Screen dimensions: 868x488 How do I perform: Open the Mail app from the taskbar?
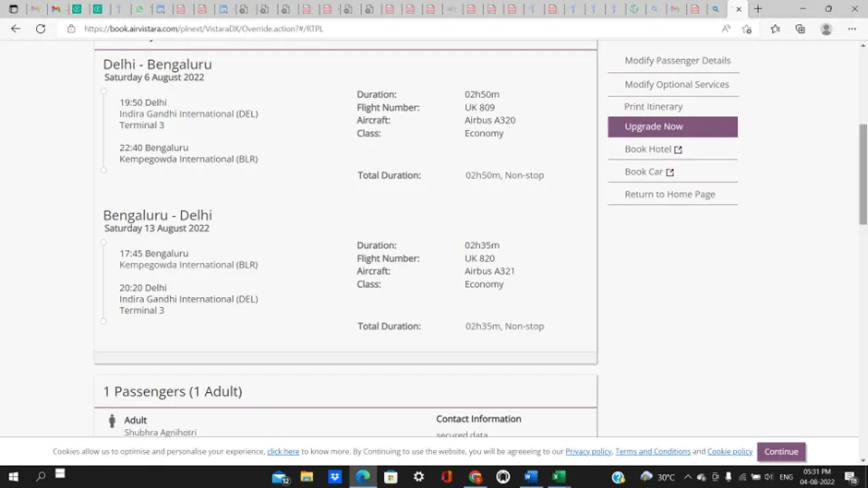pos(281,476)
